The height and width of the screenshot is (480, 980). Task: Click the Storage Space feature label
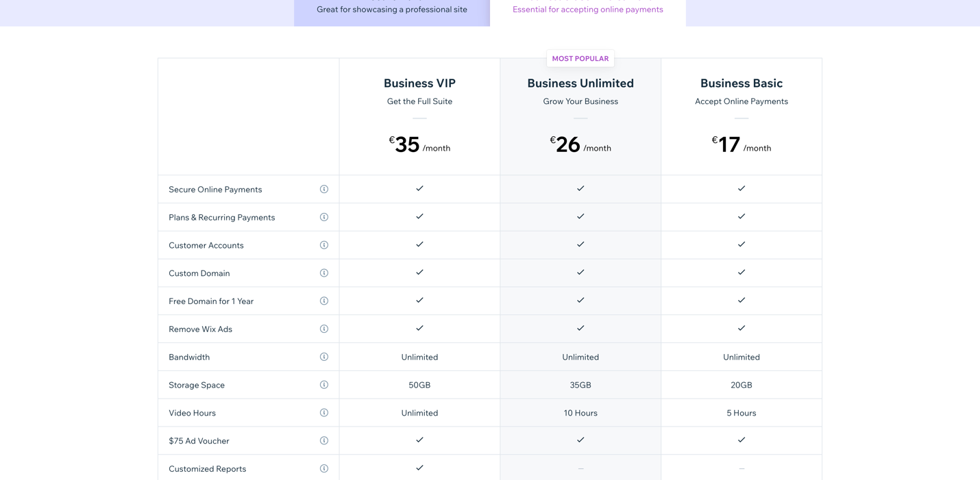tap(197, 385)
